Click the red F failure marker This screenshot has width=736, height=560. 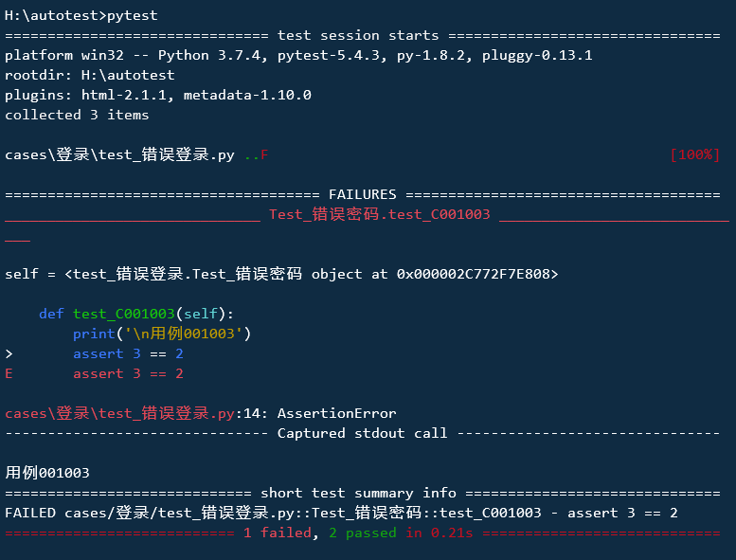[264, 154]
